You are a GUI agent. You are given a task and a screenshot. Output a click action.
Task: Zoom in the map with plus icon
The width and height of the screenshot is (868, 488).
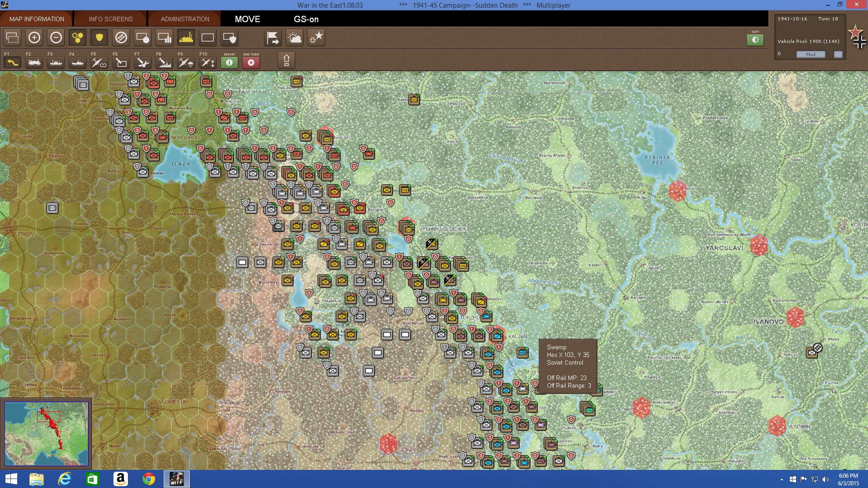click(x=34, y=38)
